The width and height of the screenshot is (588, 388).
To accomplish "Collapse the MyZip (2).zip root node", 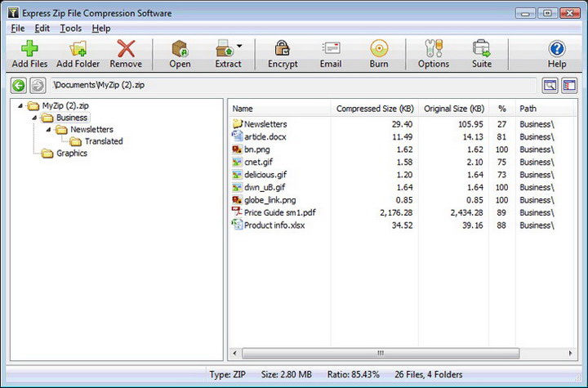I will (x=20, y=106).
